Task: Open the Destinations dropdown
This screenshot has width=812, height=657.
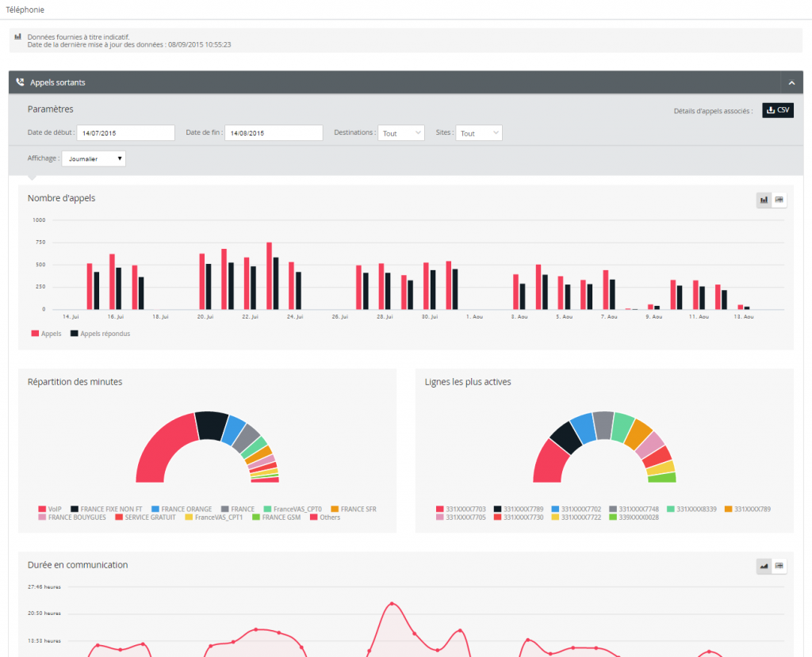Action: pyautogui.click(x=400, y=133)
